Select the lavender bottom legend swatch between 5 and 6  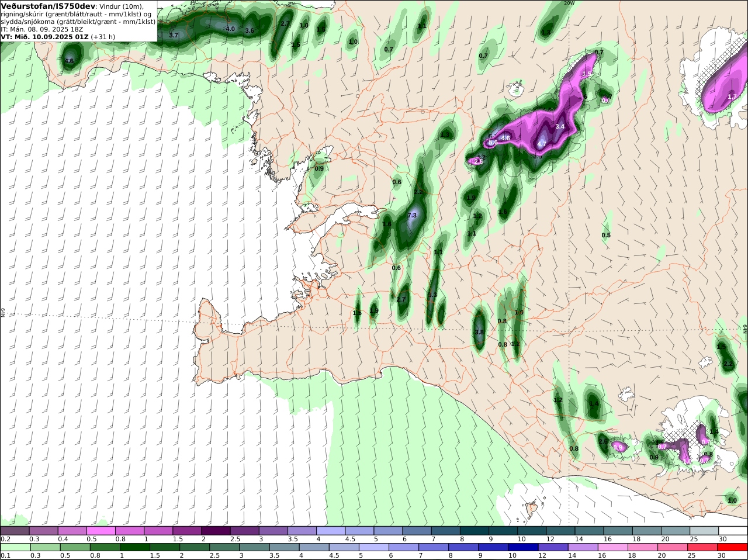374,548
